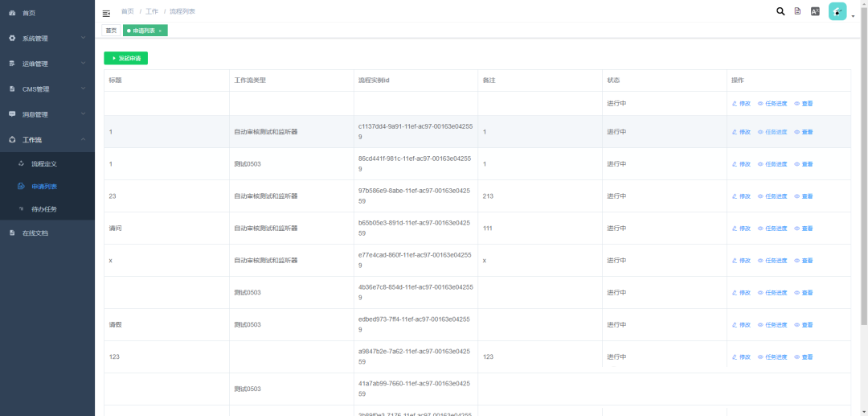Screen dimensions: 868x416
Task: Open the document icon in top bar
Action: [797, 11]
